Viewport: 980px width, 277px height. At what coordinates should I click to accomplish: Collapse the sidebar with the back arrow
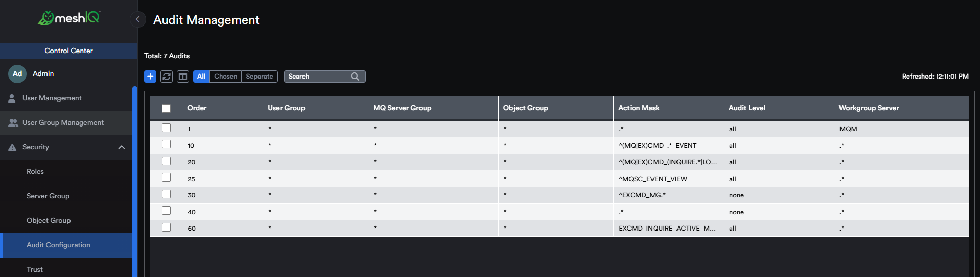137,19
